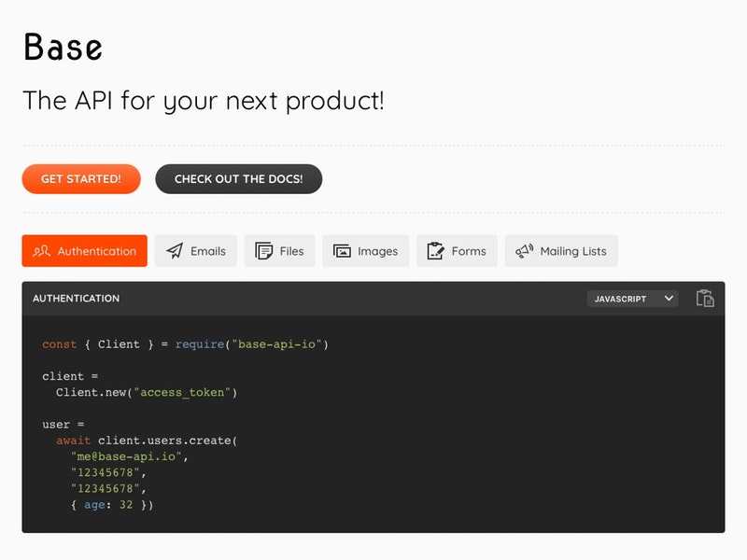This screenshot has height=560, width=747.
Task: Select the AUTHENTICATION panel header
Action: [x=77, y=298]
